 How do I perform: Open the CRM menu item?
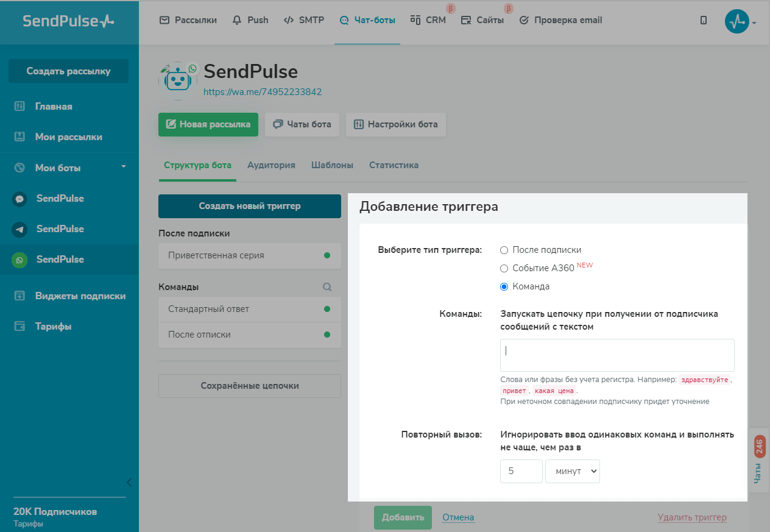[x=428, y=20]
